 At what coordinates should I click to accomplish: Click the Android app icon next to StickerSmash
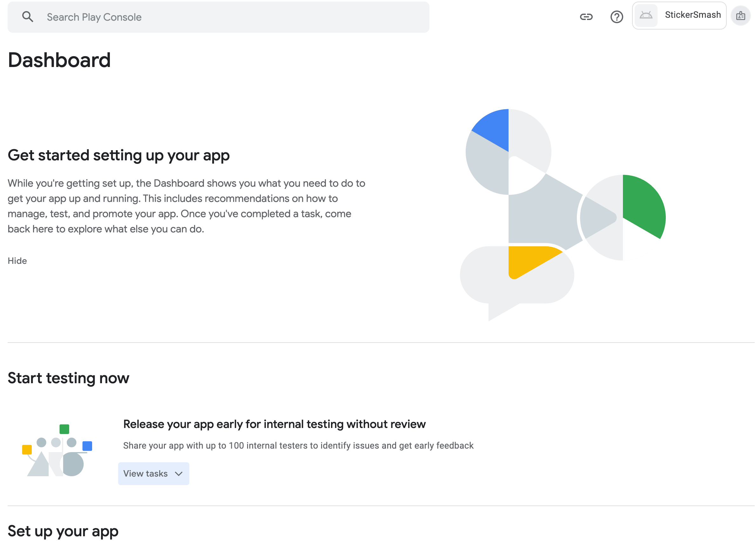[x=646, y=15]
